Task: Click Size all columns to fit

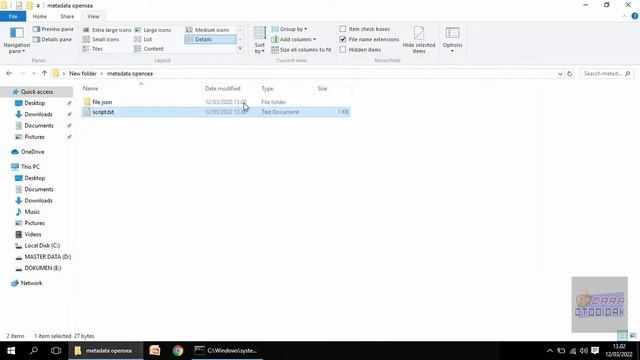Action: 301,49
